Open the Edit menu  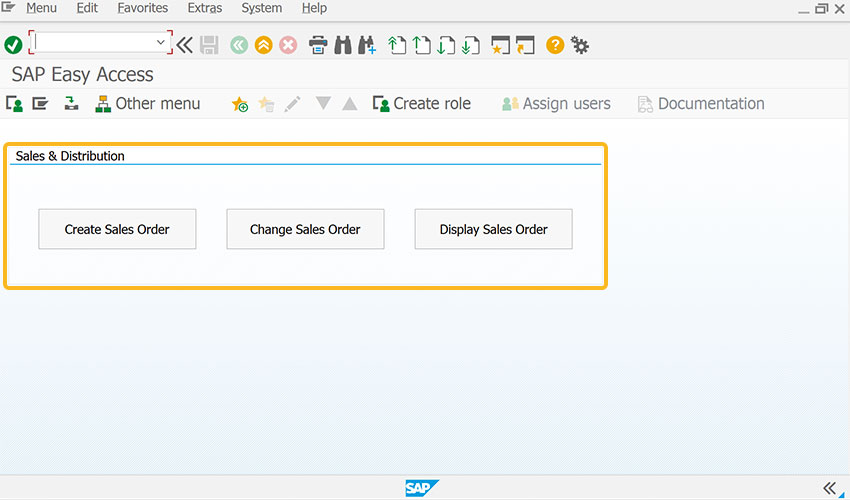pyautogui.click(x=87, y=8)
